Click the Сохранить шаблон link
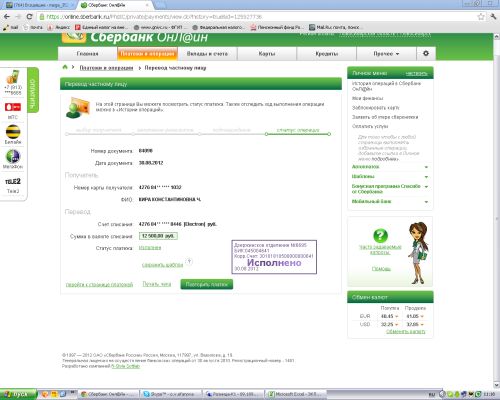The image size is (500, 400). point(162,265)
